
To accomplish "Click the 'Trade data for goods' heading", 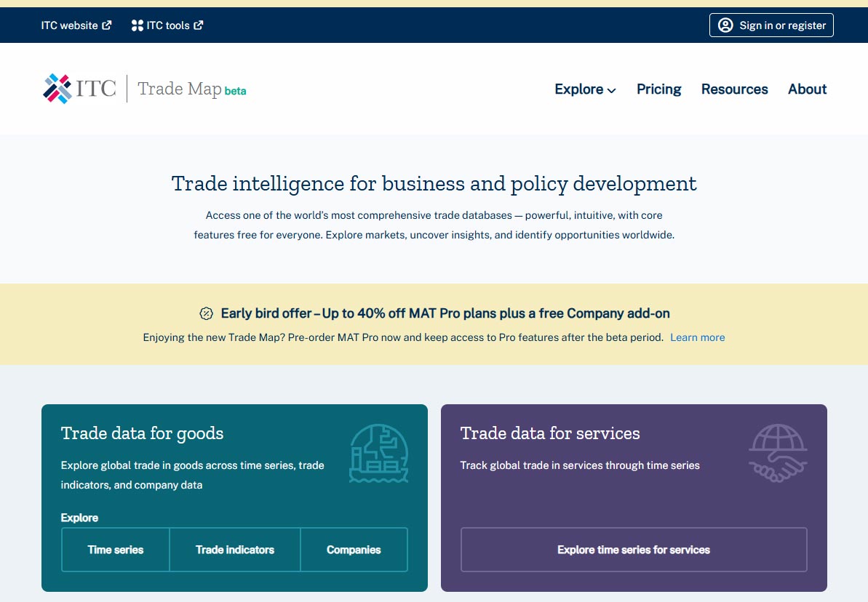I will click(x=143, y=433).
